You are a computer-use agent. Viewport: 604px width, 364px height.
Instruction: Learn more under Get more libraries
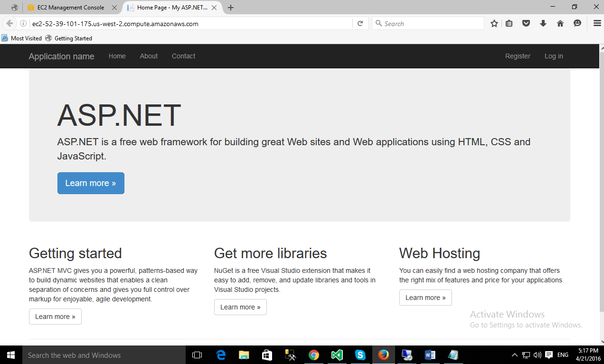tap(240, 307)
